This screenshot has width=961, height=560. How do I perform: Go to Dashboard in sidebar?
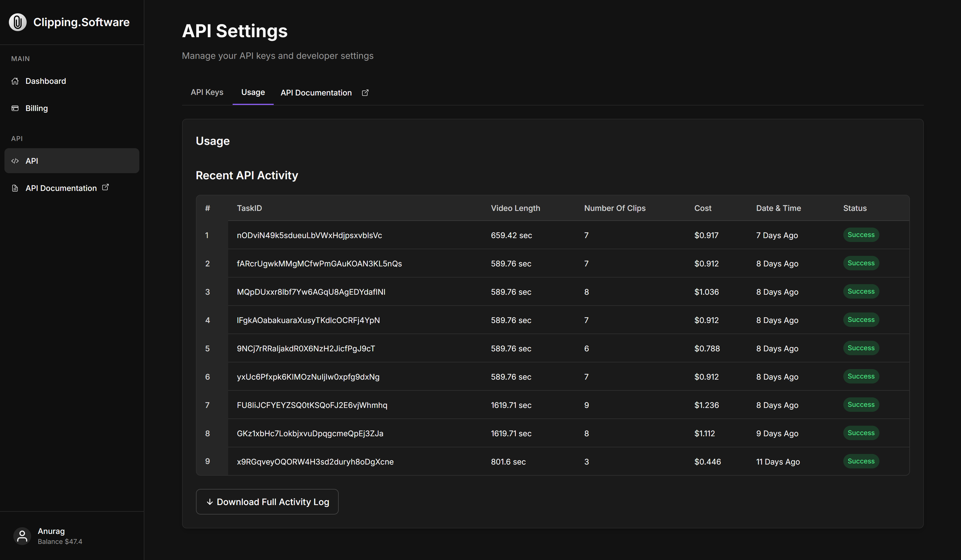click(x=72, y=81)
